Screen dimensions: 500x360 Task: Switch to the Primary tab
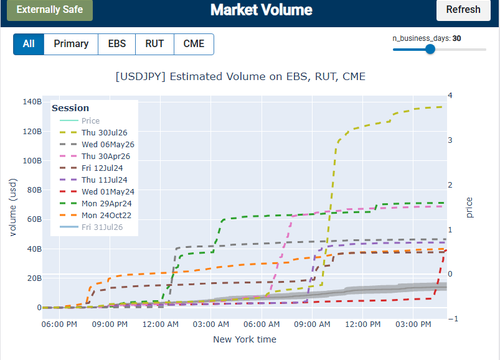(x=71, y=44)
